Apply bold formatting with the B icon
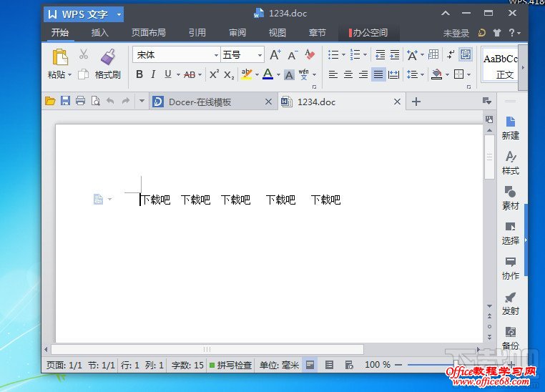 (139, 74)
